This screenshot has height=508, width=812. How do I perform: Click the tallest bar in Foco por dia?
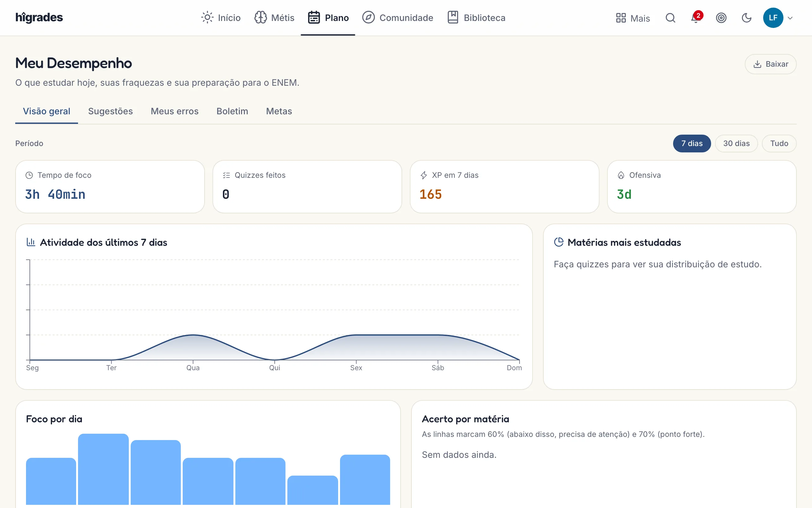[103, 469]
